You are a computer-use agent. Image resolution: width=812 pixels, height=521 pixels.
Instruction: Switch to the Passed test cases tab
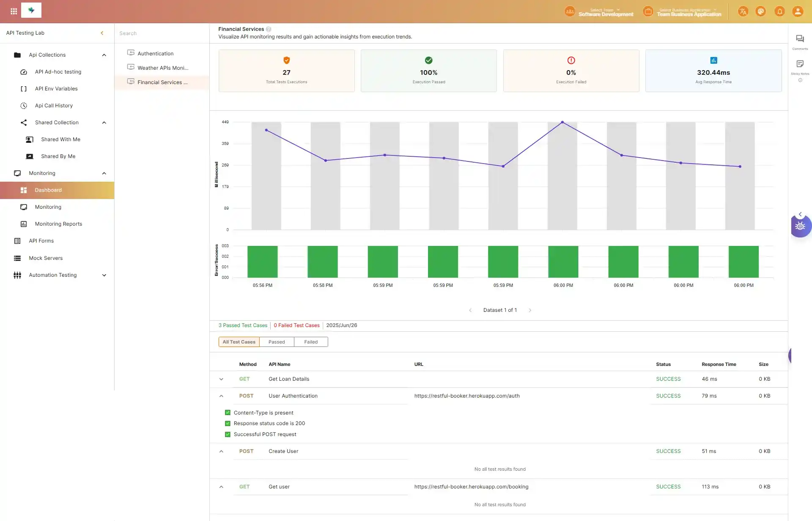277,342
